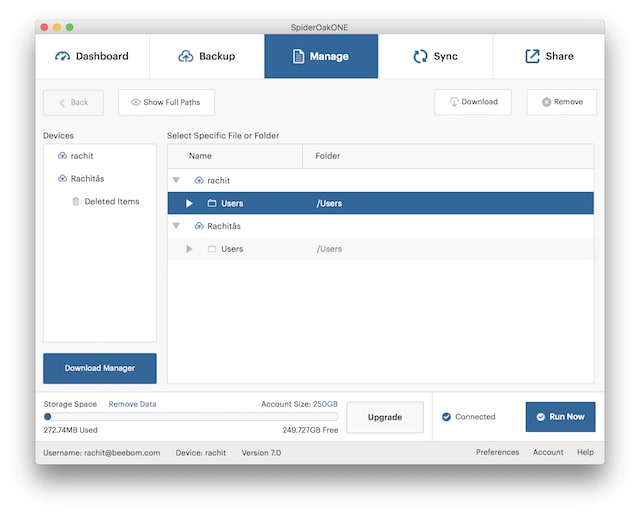The width and height of the screenshot is (640, 515).
Task: Click the 249.727GB Free text
Action: pyautogui.click(x=310, y=430)
